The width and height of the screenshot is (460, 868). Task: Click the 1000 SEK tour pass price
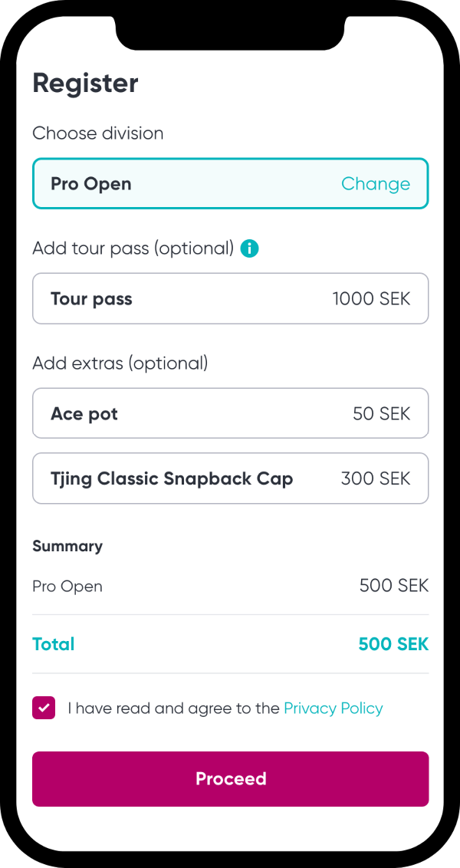pos(371,299)
